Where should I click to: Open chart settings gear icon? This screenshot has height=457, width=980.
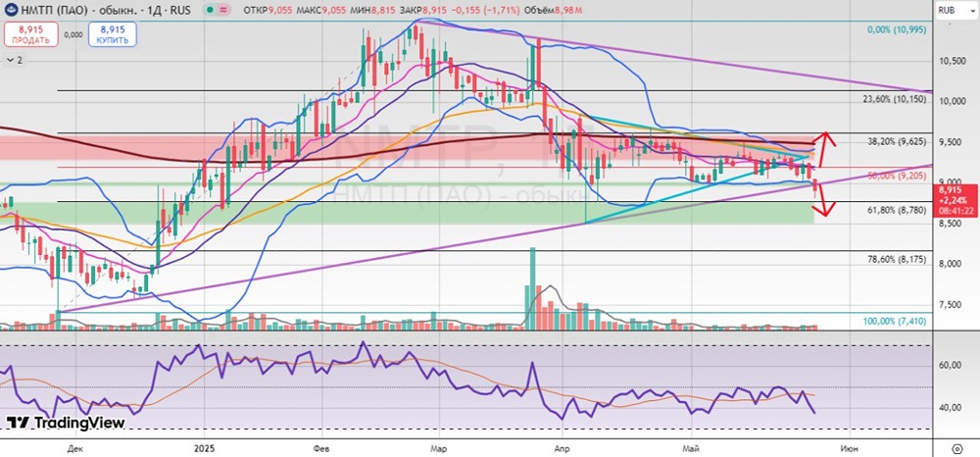click(956, 449)
